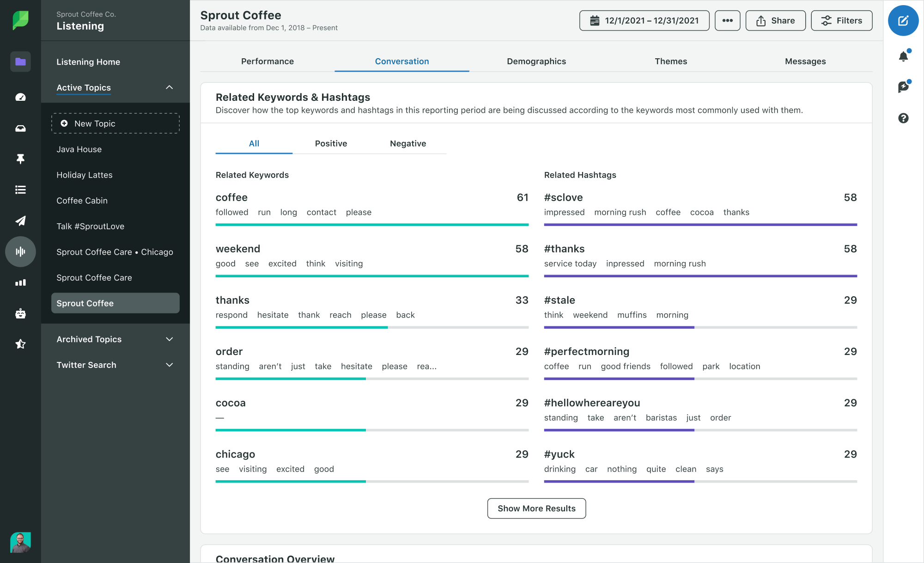Switch to the Themes tab
Image resolution: width=924 pixels, height=563 pixels.
point(670,61)
